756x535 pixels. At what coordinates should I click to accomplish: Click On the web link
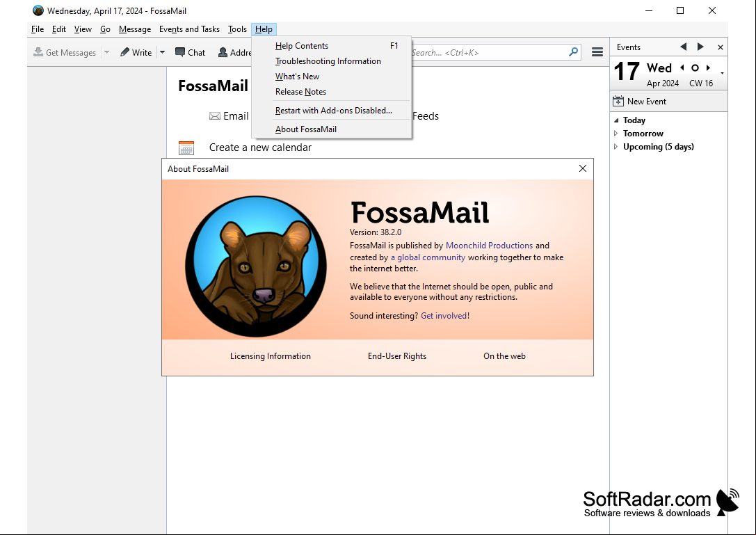click(x=504, y=356)
